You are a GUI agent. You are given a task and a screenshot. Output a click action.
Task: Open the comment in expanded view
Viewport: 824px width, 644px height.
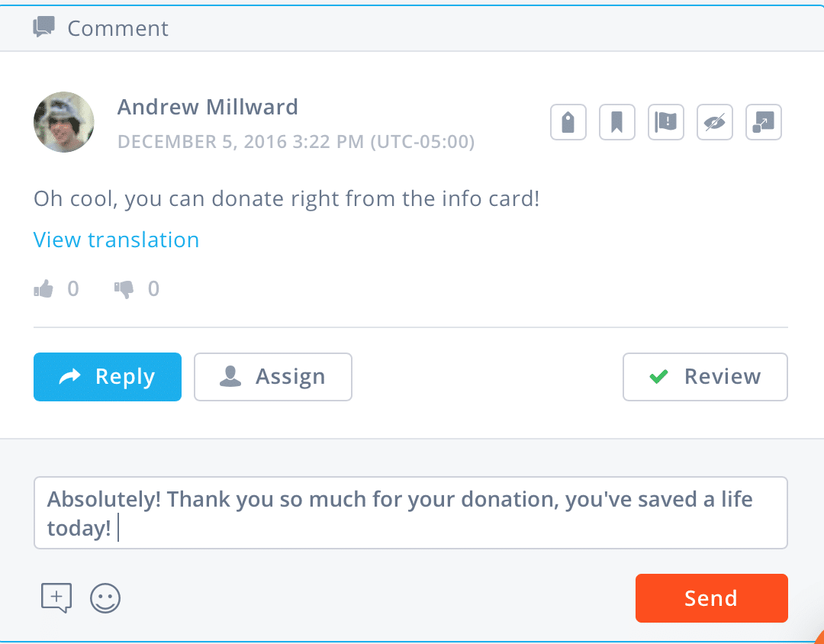click(764, 122)
